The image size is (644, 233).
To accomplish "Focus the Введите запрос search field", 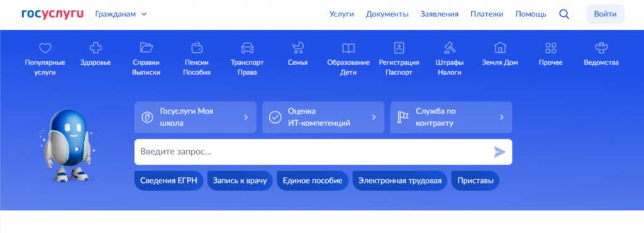I will [x=323, y=152].
